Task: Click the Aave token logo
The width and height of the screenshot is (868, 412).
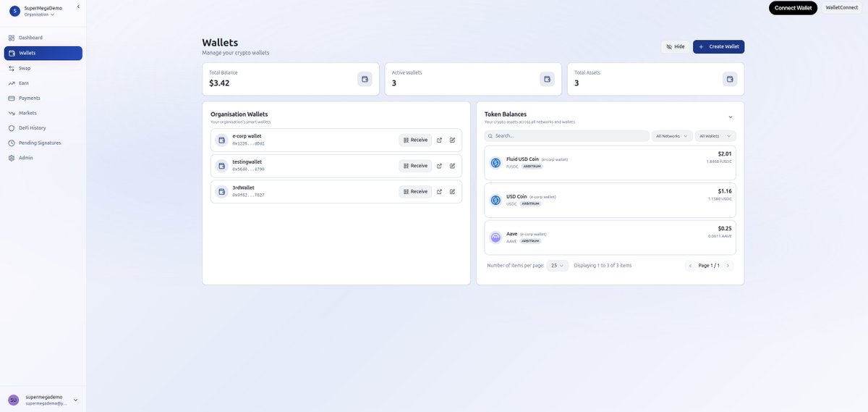Action: click(x=495, y=237)
